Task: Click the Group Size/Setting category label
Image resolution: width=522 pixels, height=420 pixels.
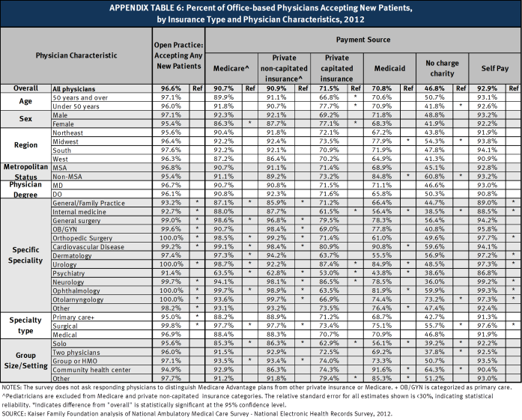Action: (25, 361)
